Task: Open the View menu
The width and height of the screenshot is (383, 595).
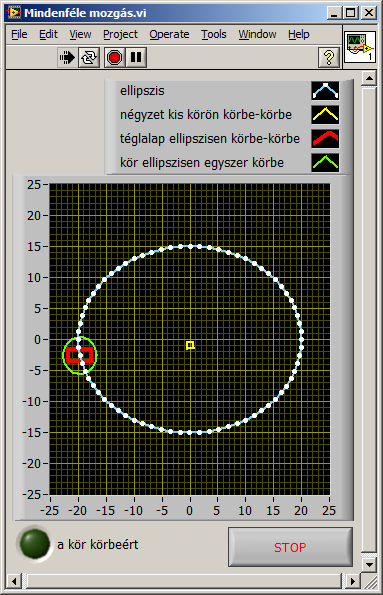Action: [80, 35]
